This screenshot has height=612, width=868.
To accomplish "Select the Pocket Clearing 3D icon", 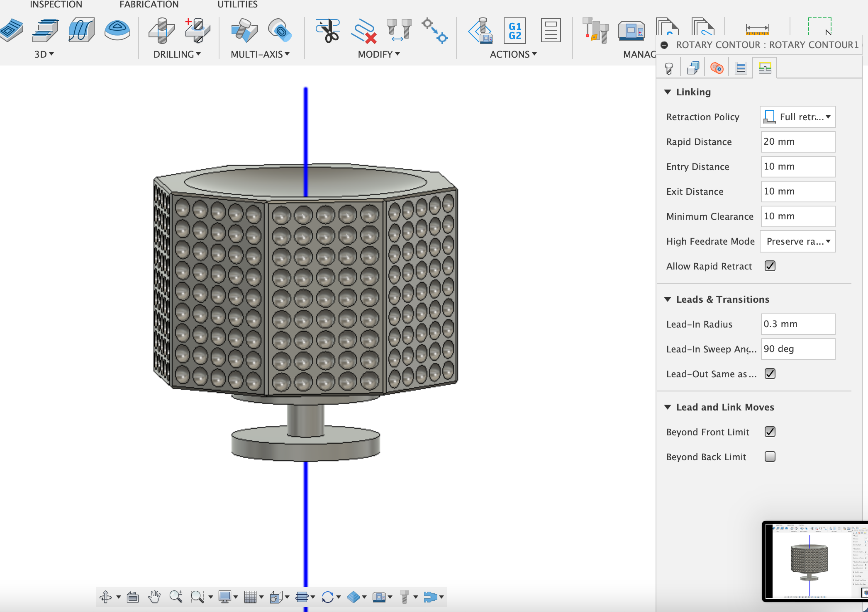I will [46, 30].
